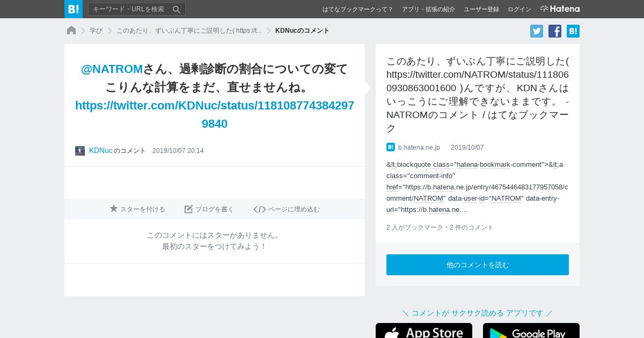The height and width of the screenshot is (338, 644).
Task: Click the このコメントにはスターがありません text
Action: coord(215,235)
